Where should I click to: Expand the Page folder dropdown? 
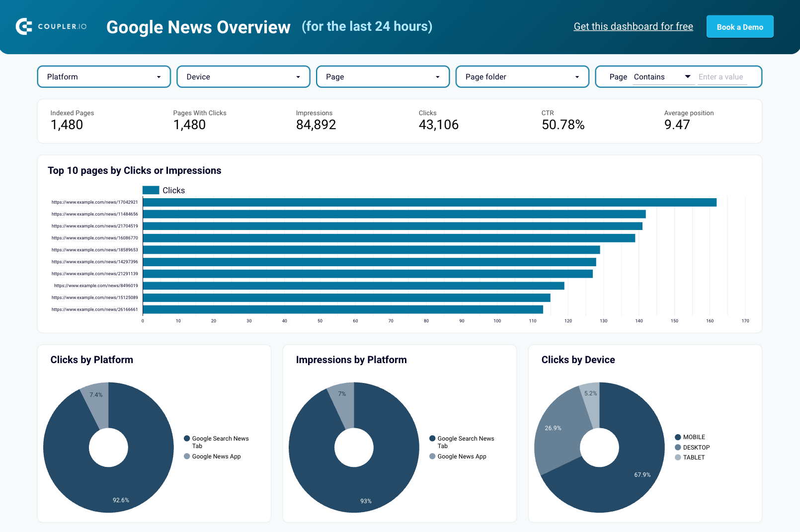[x=522, y=77]
